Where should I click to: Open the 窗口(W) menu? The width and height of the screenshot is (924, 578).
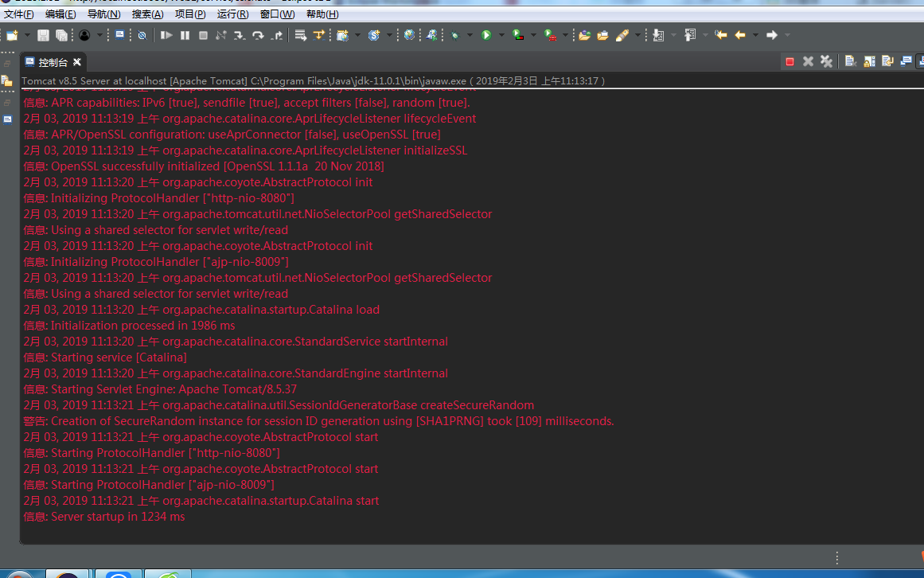click(277, 14)
